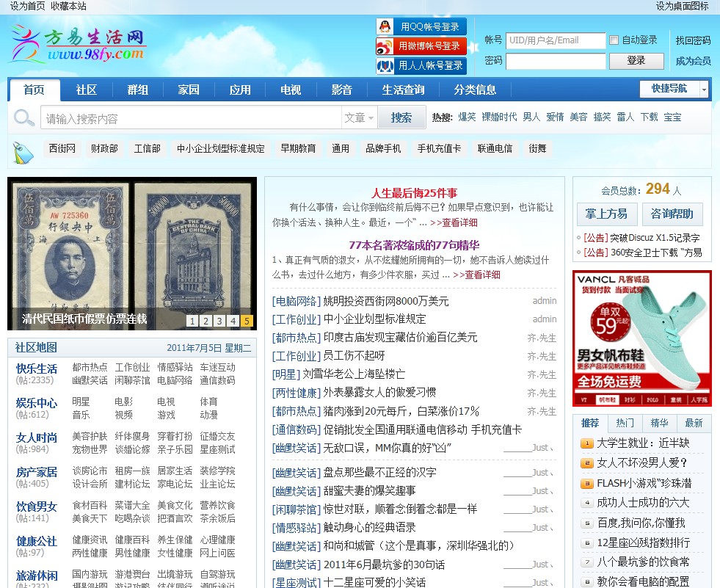Select slide number 3 on the banner
This screenshot has height=588, width=720.
coord(219,321)
